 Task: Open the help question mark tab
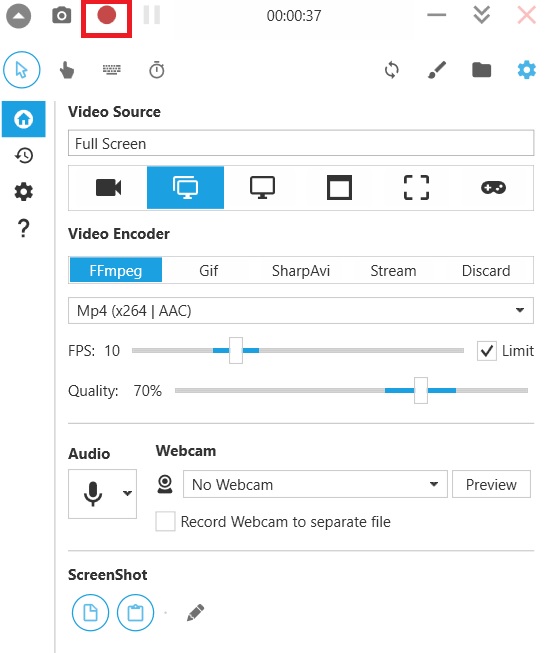(24, 228)
